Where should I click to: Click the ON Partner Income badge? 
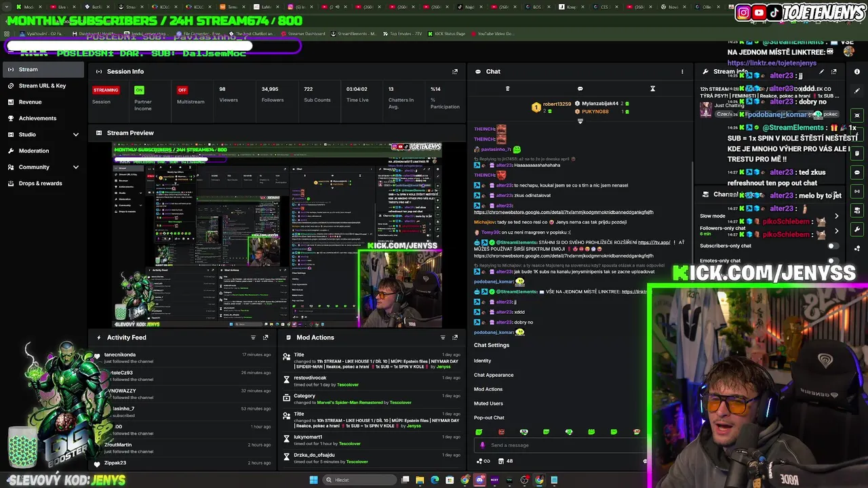point(139,89)
